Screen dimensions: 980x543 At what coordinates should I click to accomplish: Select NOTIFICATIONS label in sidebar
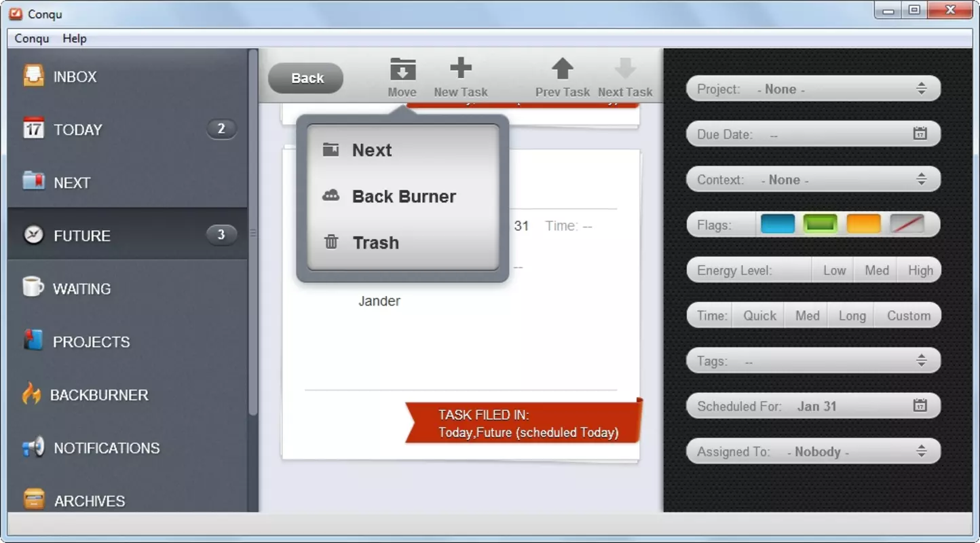(x=107, y=448)
